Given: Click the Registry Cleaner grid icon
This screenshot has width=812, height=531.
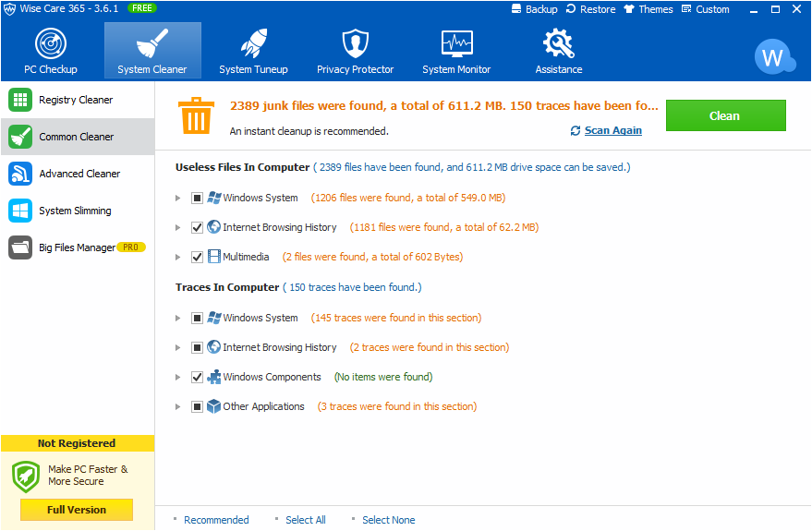Looking at the screenshot, I should (x=20, y=100).
